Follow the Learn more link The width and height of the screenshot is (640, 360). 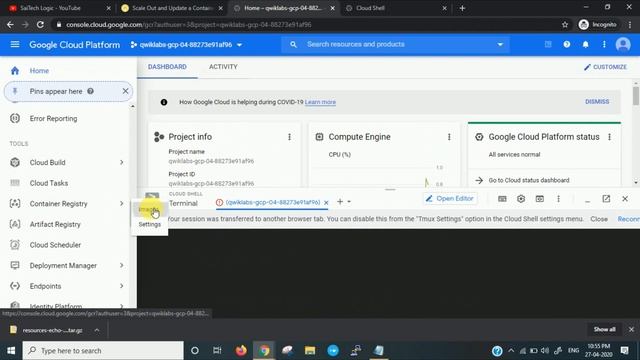[320, 102]
